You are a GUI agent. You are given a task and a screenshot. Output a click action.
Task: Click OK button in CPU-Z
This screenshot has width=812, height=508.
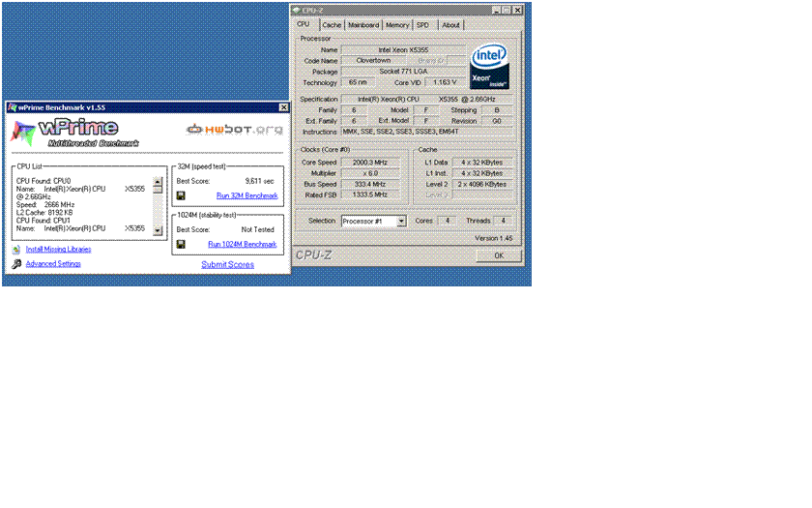tap(499, 255)
